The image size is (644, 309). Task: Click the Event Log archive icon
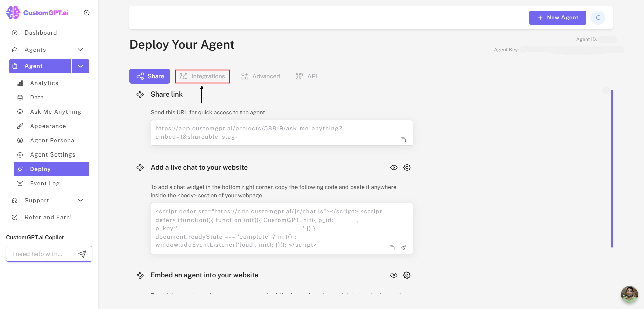[x=20, y=183]
